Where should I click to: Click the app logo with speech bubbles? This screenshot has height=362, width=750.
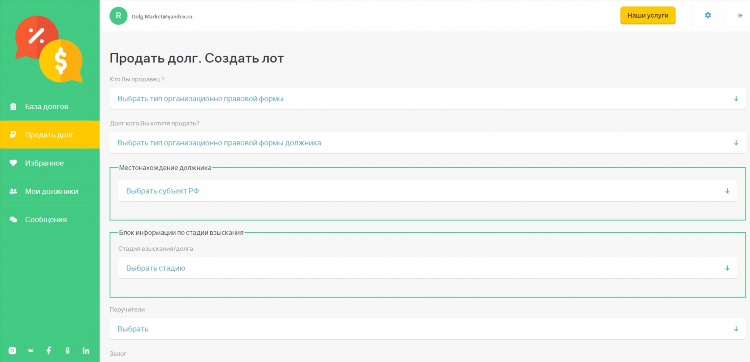point(49,49)
